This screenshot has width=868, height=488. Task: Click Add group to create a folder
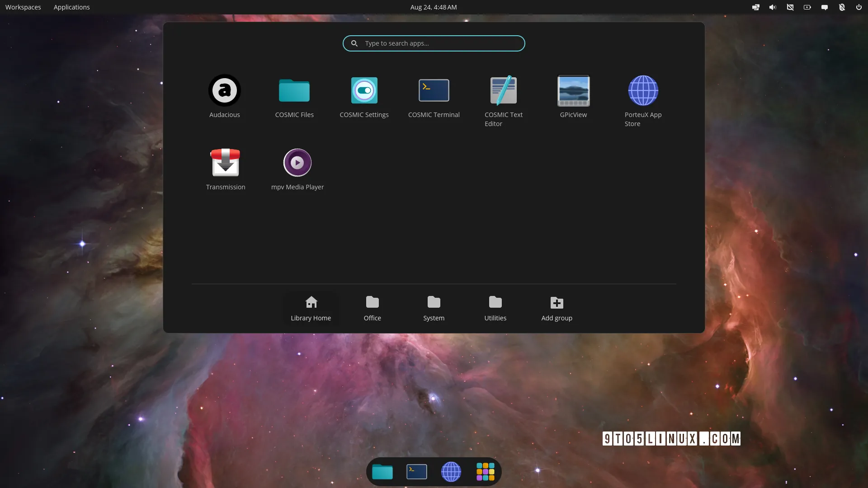point(557,309)
